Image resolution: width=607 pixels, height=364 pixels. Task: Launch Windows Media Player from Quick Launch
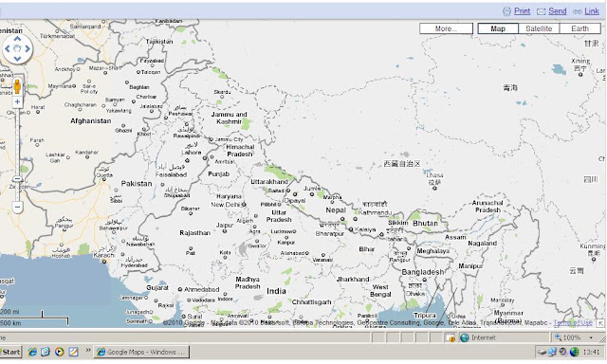pyautogui.click(x=59, y=352)
